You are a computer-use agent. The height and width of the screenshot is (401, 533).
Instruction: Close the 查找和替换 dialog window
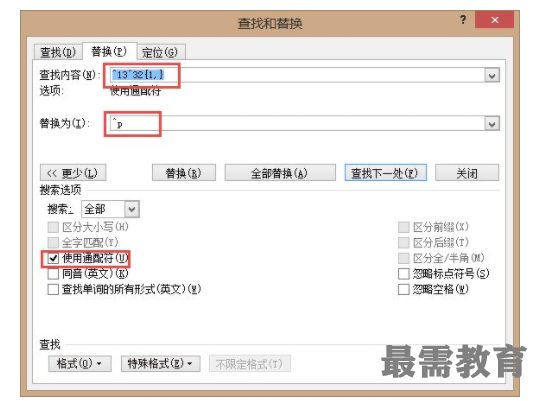(x=495, y=20)
